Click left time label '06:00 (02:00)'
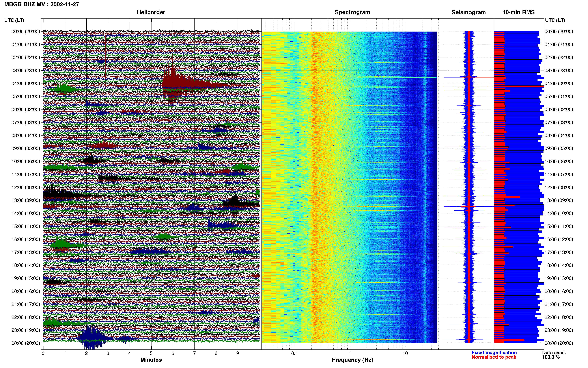 pyautogui.click(x=26, y=109)
